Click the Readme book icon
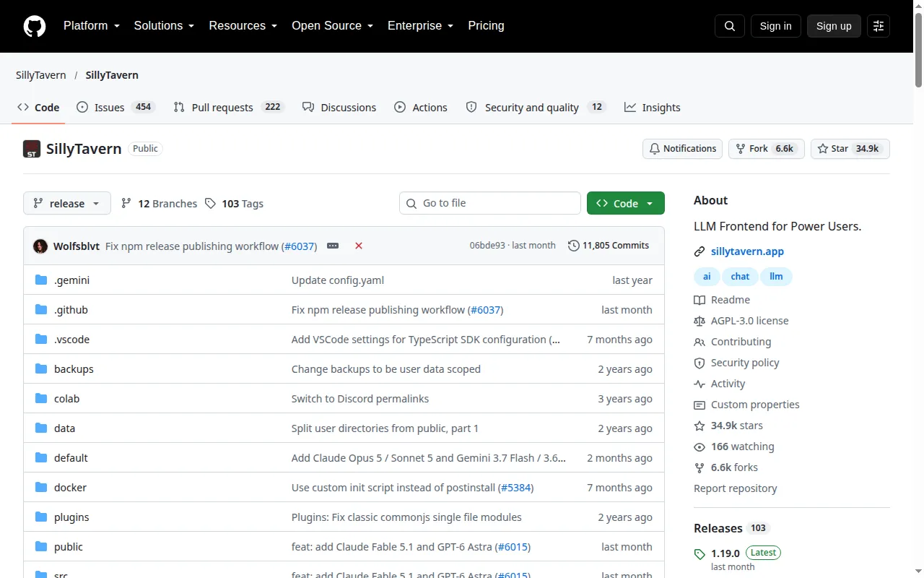Image resolution: width=924 pixels, height=578 pixels. 699,300
